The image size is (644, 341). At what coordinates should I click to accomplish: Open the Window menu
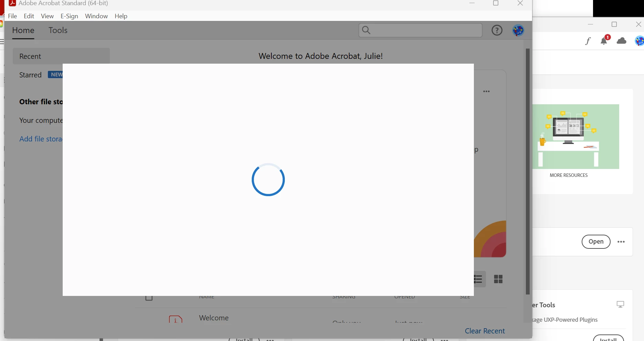tap(96, 16)
